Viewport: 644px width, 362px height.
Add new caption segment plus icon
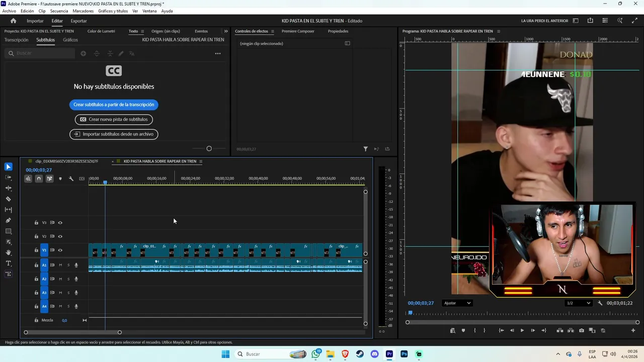84,53
